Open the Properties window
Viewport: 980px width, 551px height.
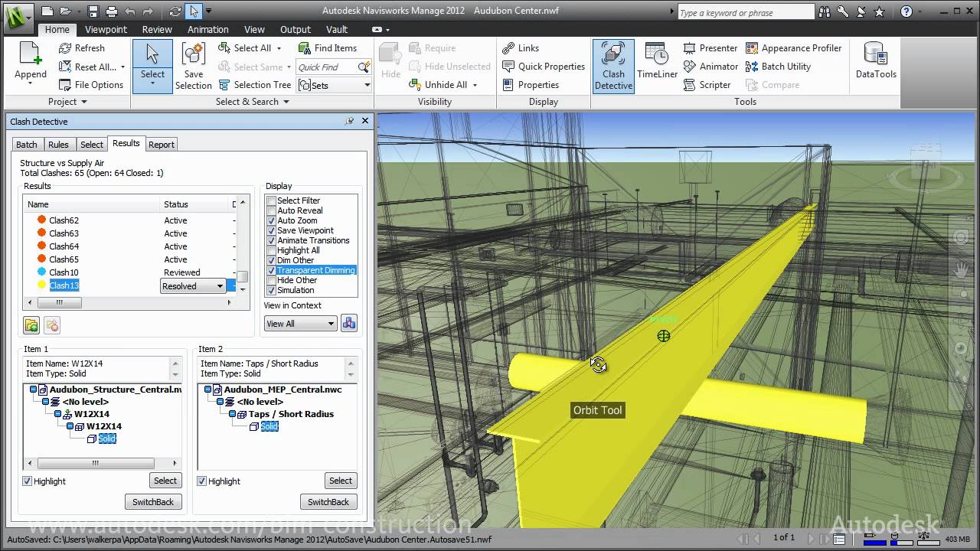[x=531, y=85]
